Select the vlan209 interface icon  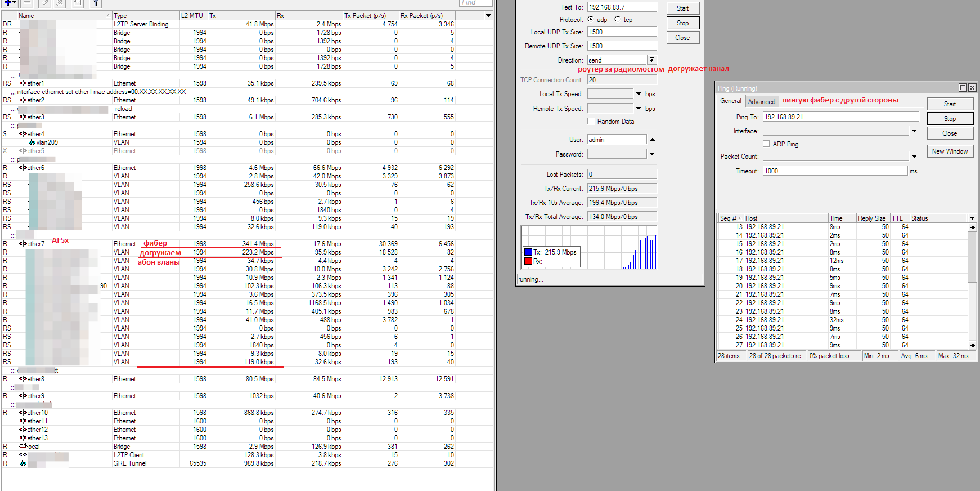coord(32,142)
